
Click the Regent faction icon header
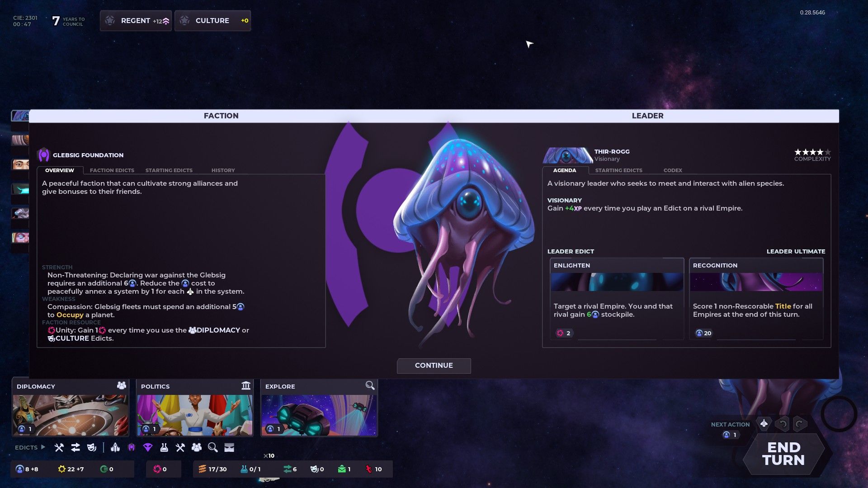tap(110, 20)
